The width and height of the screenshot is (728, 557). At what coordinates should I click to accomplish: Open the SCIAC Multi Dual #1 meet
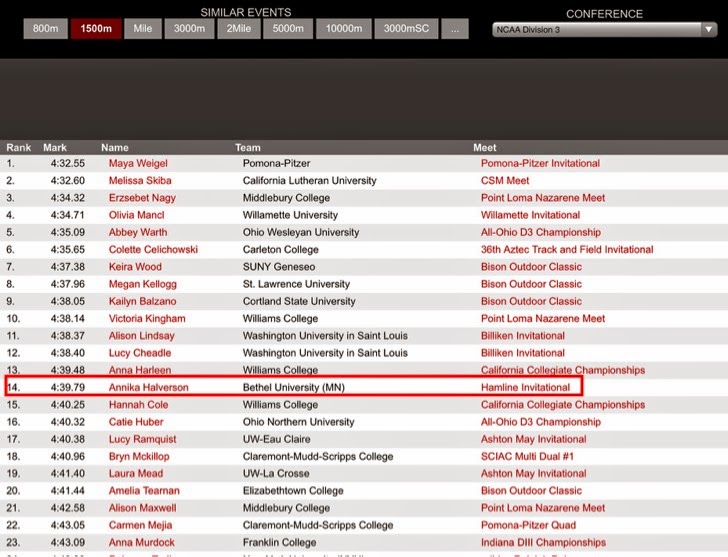click(x=527, y=456)
